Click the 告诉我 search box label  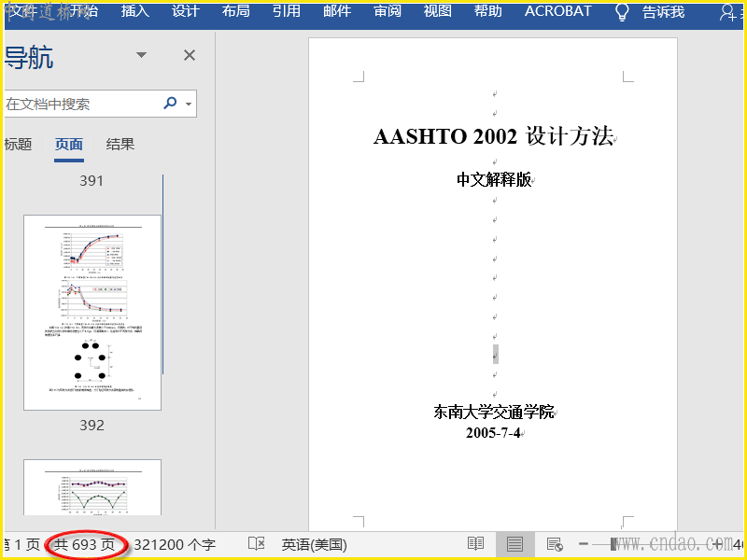point(663,11)
